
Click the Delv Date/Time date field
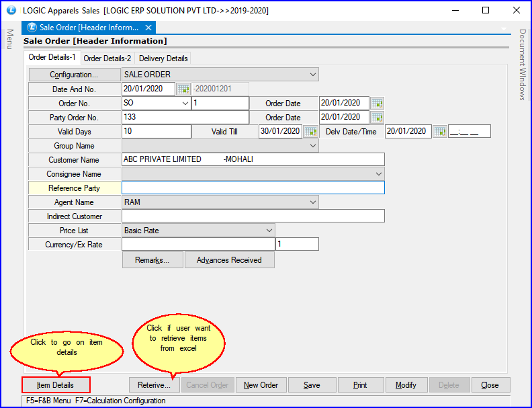(x=408, y=131)
